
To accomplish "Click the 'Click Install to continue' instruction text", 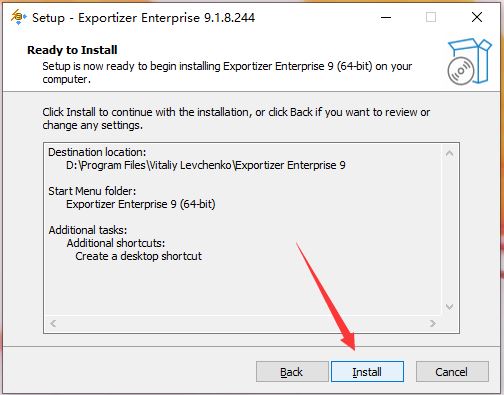I will 236,119.
